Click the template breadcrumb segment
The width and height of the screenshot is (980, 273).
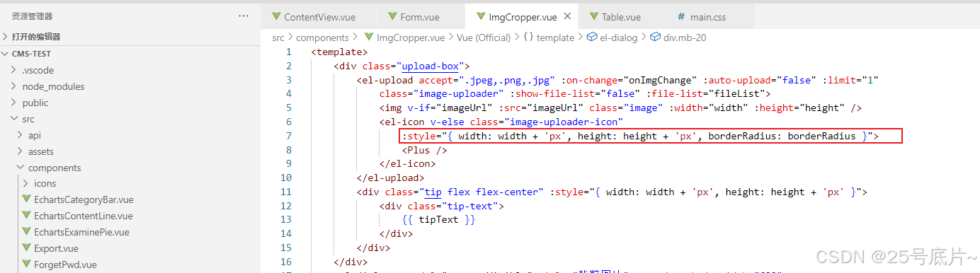tap(555, 37)
